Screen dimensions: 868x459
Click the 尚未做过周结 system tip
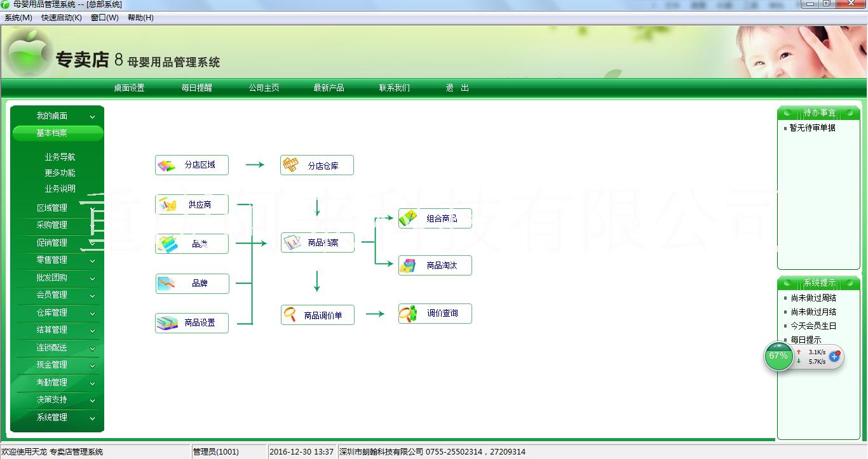813,298
